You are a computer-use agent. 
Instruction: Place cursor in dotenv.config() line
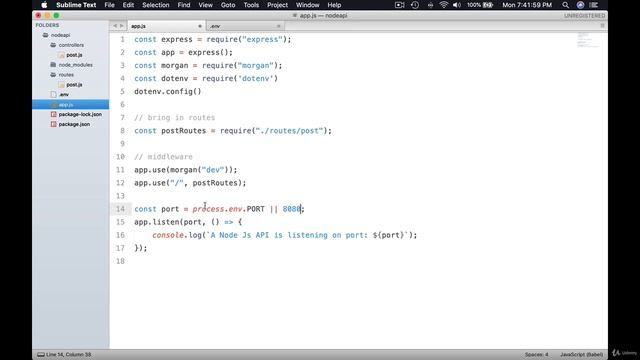pos(168,91)
